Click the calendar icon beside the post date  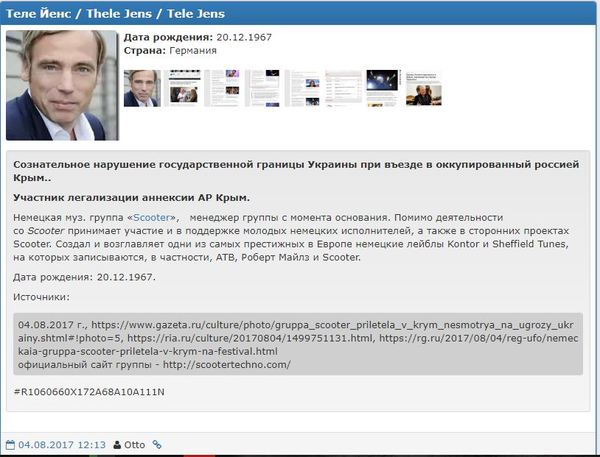pyautogui.click(x=11, y=445)
